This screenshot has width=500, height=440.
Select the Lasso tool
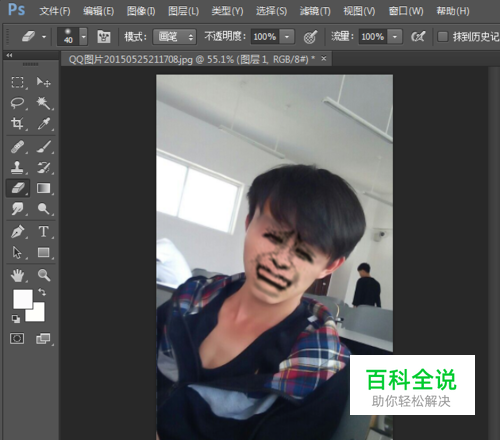click(x=17, y=103)
